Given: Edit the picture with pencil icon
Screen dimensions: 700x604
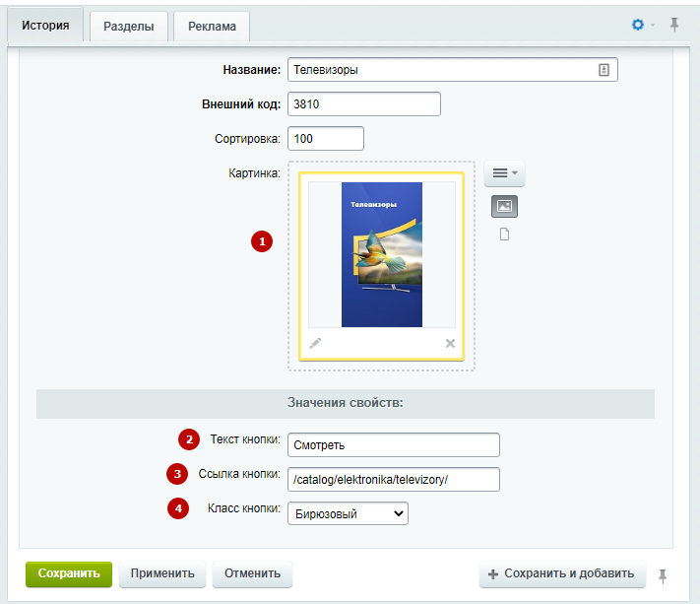Looking at the screenshot, I should pyautogui.click(x=315, y=343).
